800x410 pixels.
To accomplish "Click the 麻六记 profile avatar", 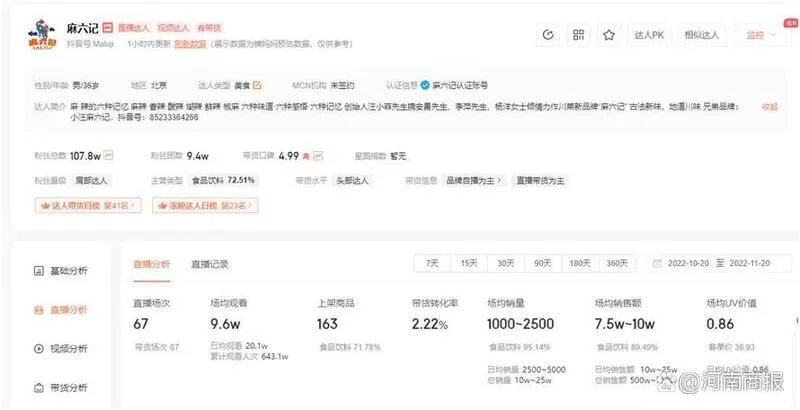I will coord(42,35).
